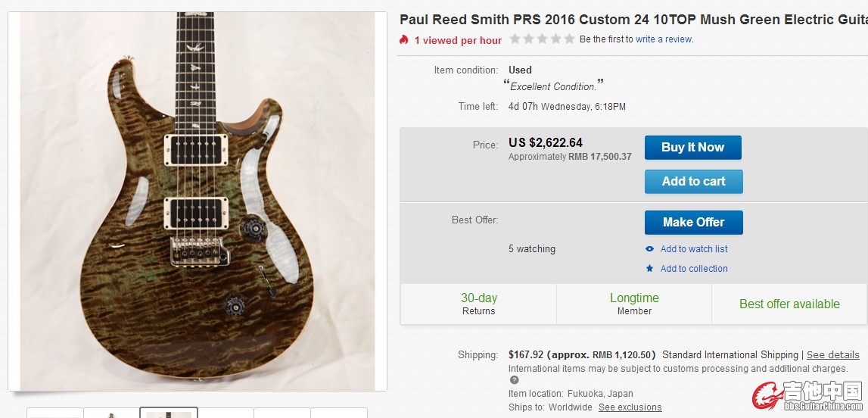Viewport: 868px width, 418px height.
Task: Click the fifth rating star
Action: [x=570, y=39]
